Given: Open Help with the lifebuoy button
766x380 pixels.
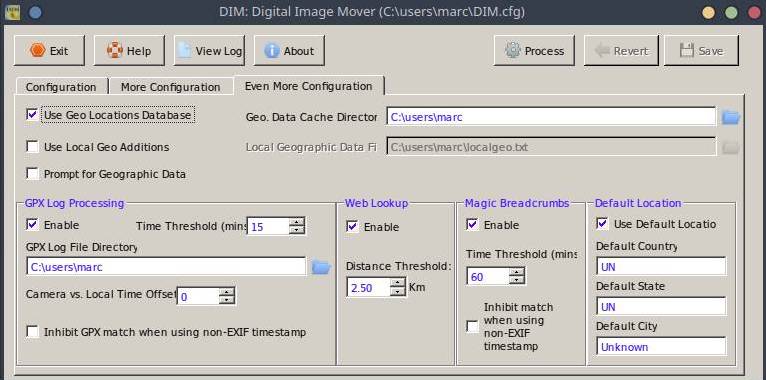Looking at the screenshot, I should tap(129, 50).
